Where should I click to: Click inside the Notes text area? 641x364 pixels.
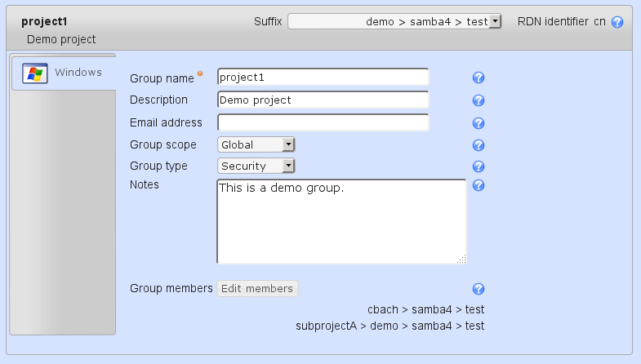(341, 221)
